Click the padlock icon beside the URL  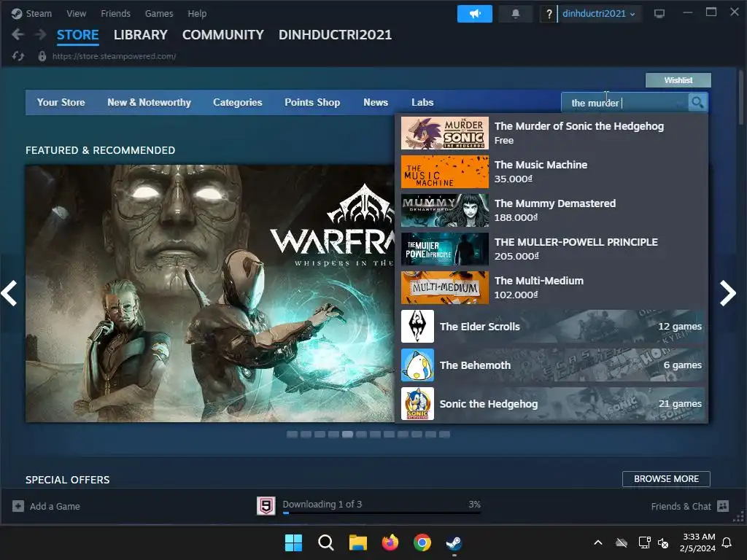(42, 56)
